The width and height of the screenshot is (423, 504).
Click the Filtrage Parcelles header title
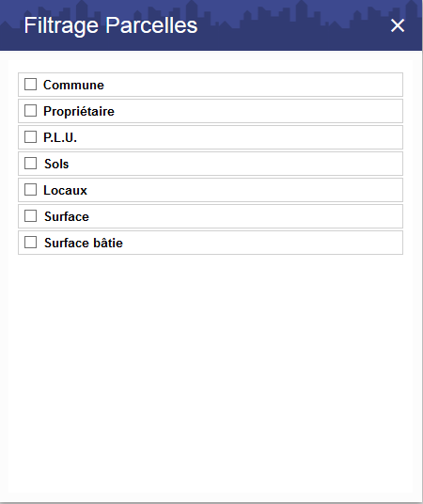(111, 25)
